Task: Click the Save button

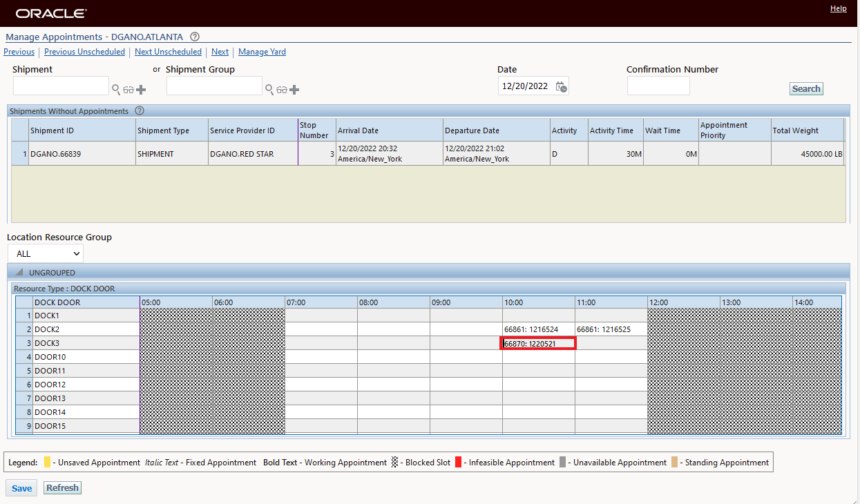Action: point(21,488)
